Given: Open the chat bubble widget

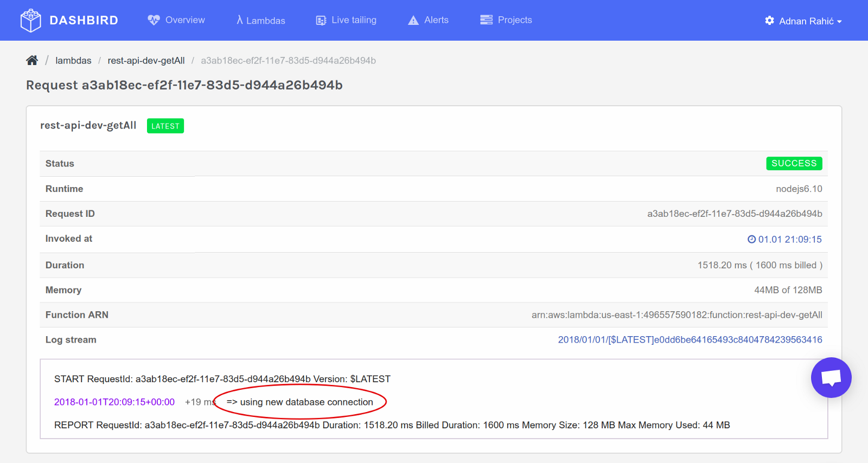Looking at the screenshot, I should pos(831,377).
